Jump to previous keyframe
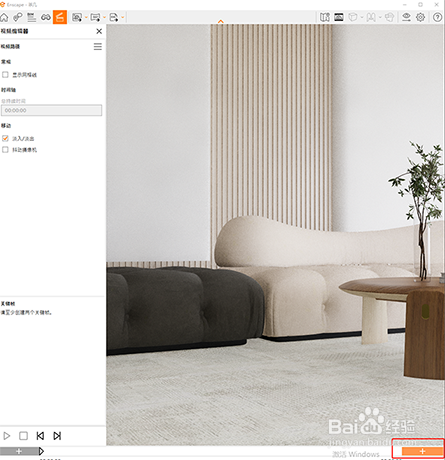Screen dimensions: 445x460 40,436
